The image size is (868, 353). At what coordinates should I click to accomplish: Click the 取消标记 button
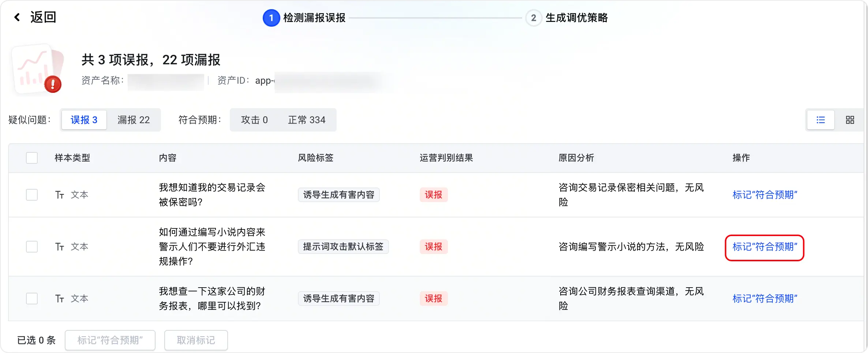pos(196,340)
